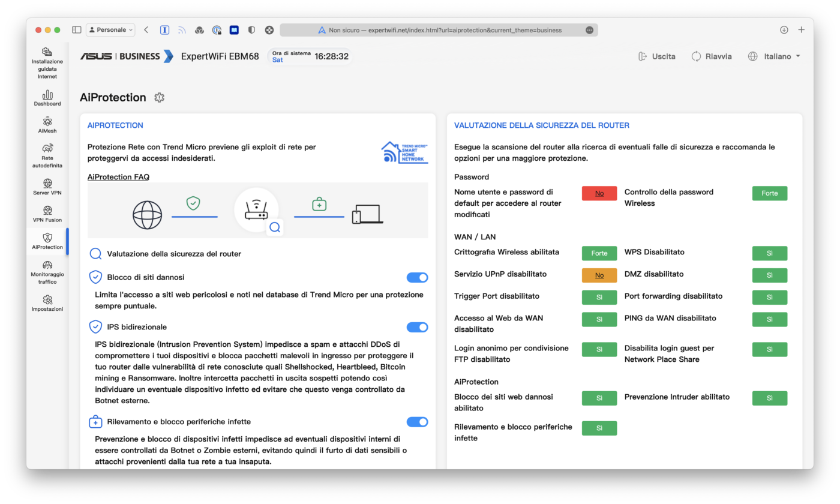Click Si badge for Trigger Port disabilitato
This screenshot has width=840, height=504.
pyautogui.click(x=599, y=298)
